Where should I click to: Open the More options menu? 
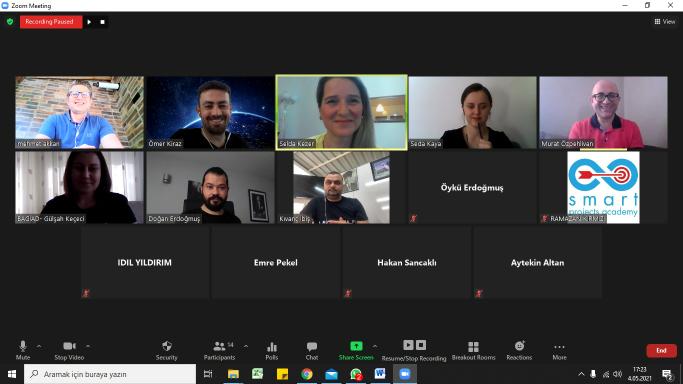[559, 350]
